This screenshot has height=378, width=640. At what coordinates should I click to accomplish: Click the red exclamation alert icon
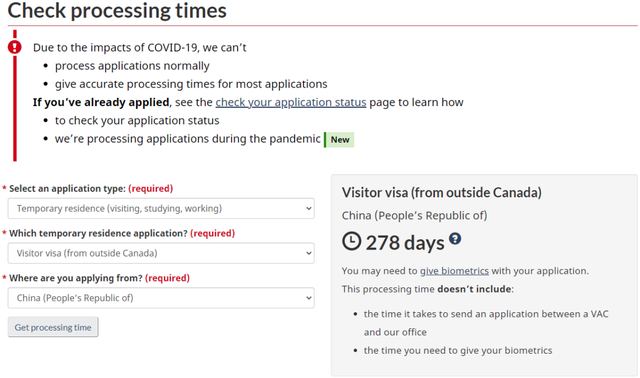coord(15,47)
